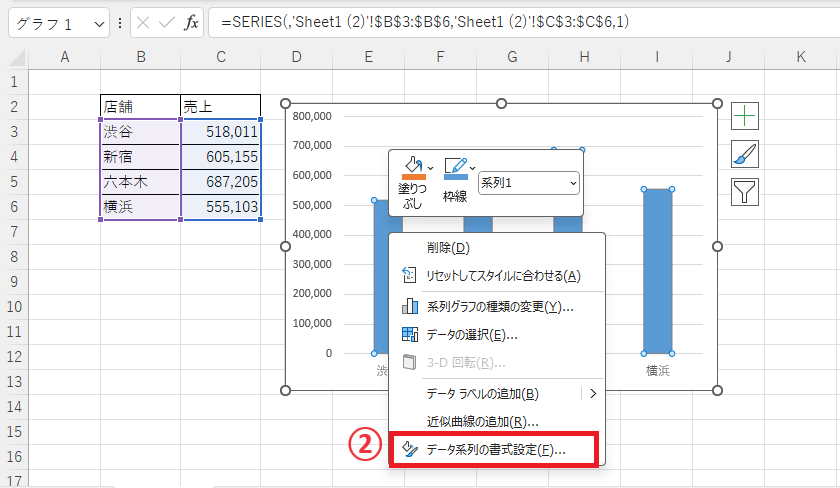
Task: Click the Select All corner triangle
Action: click(17, 57)
